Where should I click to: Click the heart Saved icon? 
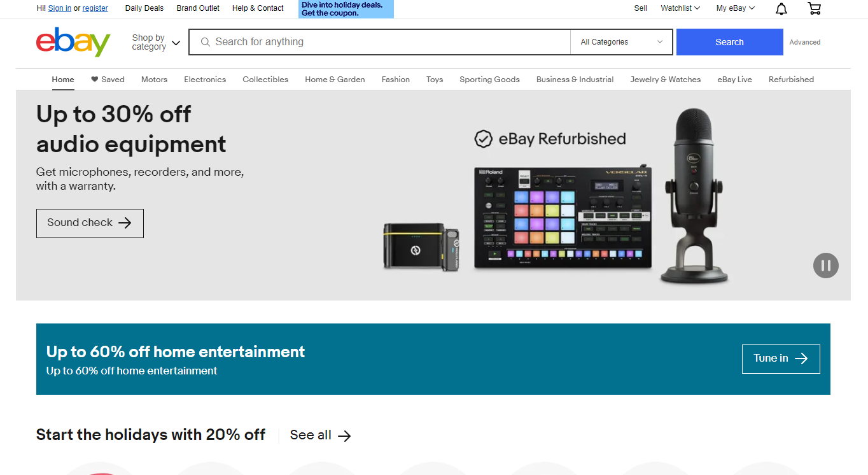click(95, 80)
